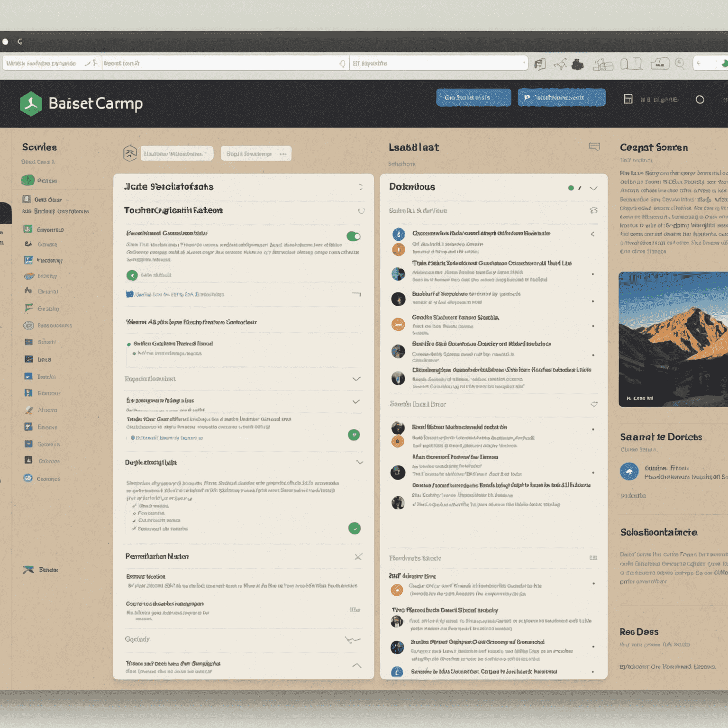Screen dimensions: 728x728
Task: Click the blue link line with small blue icon
Action: 174,294
